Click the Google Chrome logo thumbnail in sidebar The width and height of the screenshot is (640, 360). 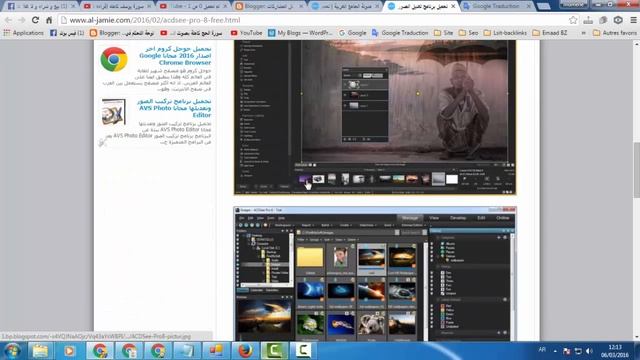click(x=114, y=60)
